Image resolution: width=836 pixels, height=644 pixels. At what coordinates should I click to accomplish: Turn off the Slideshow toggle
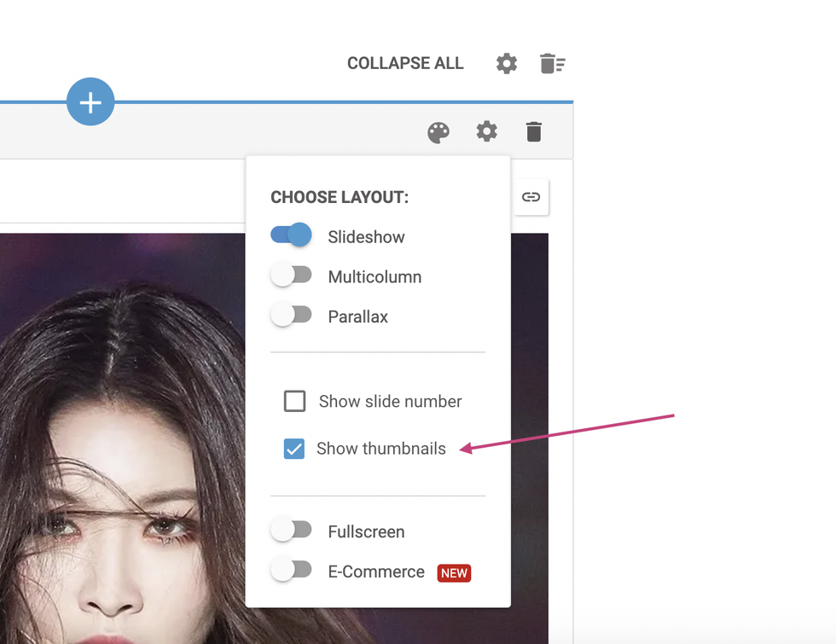[x=292, y=235]
